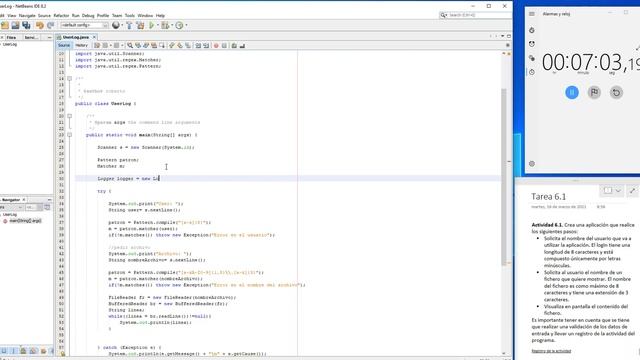Screen dimensions: 640x360
Task: Click the Find Selection magnifier icon
Action: click(x=130, y=46)
